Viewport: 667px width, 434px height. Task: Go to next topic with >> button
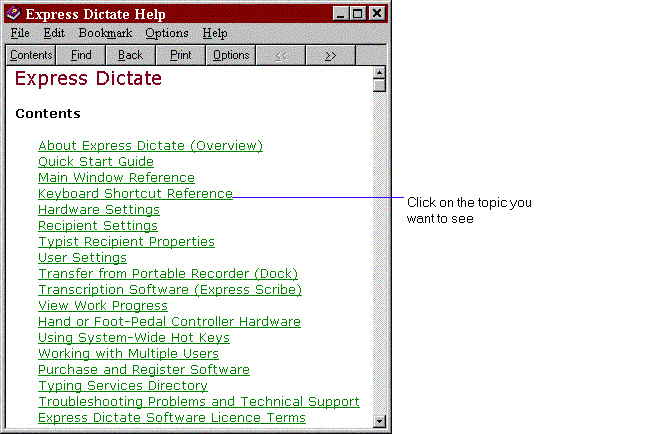pos(331,55)
